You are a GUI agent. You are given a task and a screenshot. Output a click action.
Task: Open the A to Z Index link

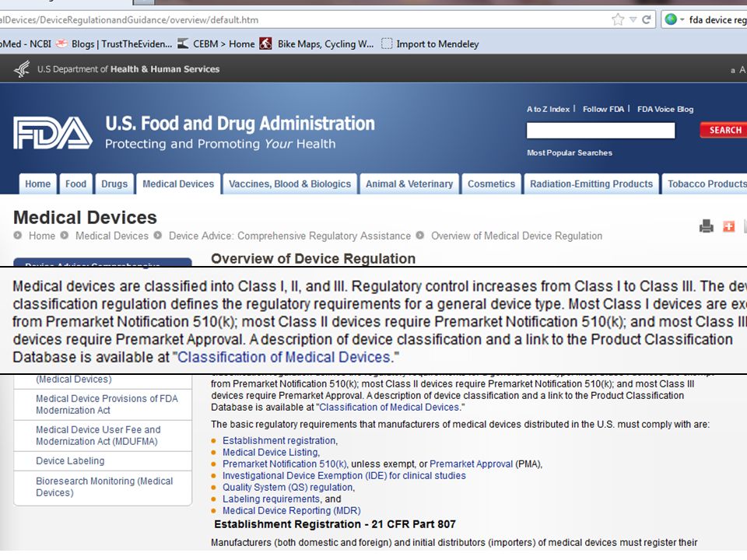pos(548,109)
